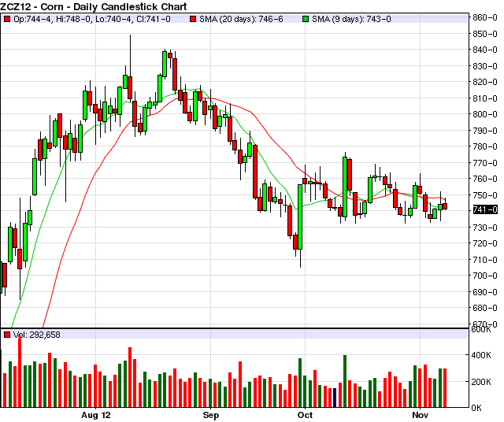Click the 810-0 price axis label
This screenshot has width=504, height=422.
click(485, 98)
